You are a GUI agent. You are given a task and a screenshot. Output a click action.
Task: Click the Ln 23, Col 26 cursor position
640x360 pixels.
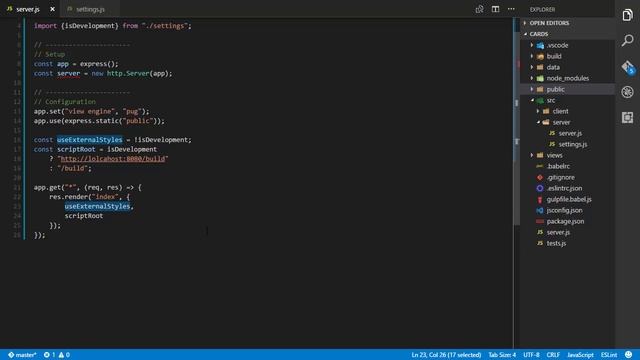[x=446, y=355]
